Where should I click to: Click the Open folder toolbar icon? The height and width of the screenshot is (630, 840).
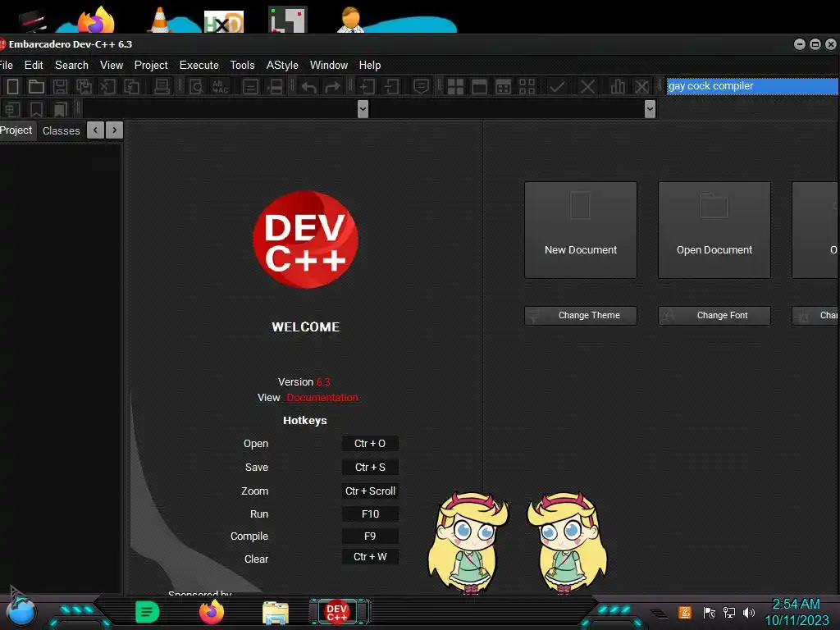click(36, 86)
